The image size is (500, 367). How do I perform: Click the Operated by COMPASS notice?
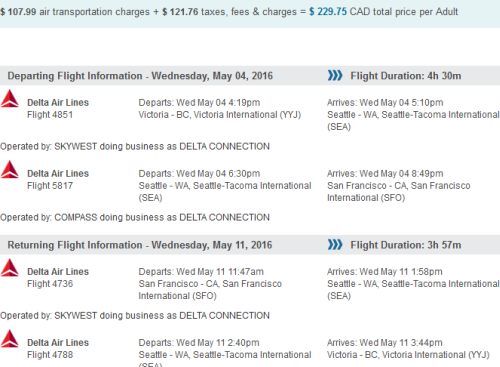click(135, 217)
